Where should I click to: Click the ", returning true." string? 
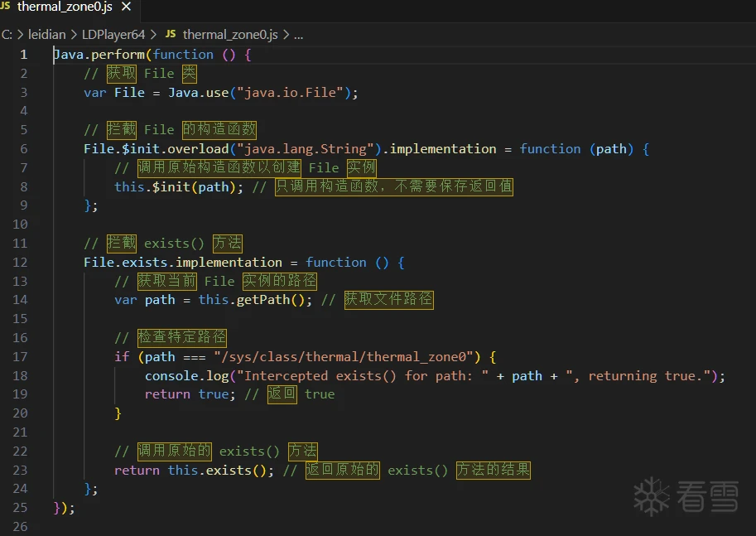[x=638, y=376]
